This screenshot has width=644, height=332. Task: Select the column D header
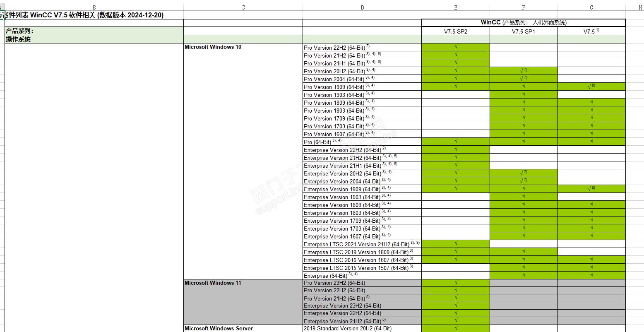coord(362,7)
